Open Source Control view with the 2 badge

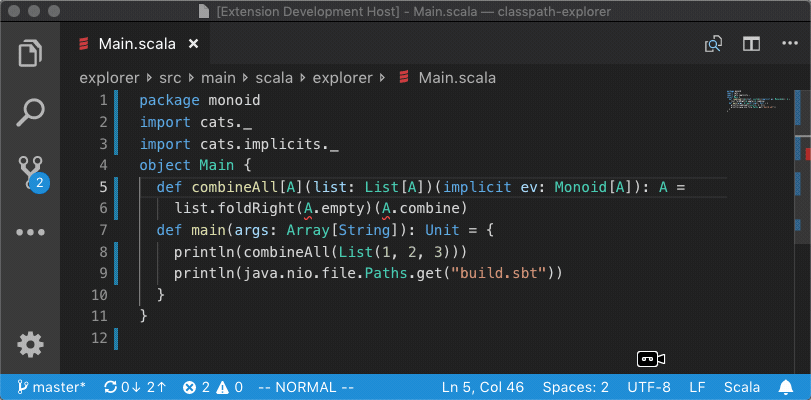[32, 173]
